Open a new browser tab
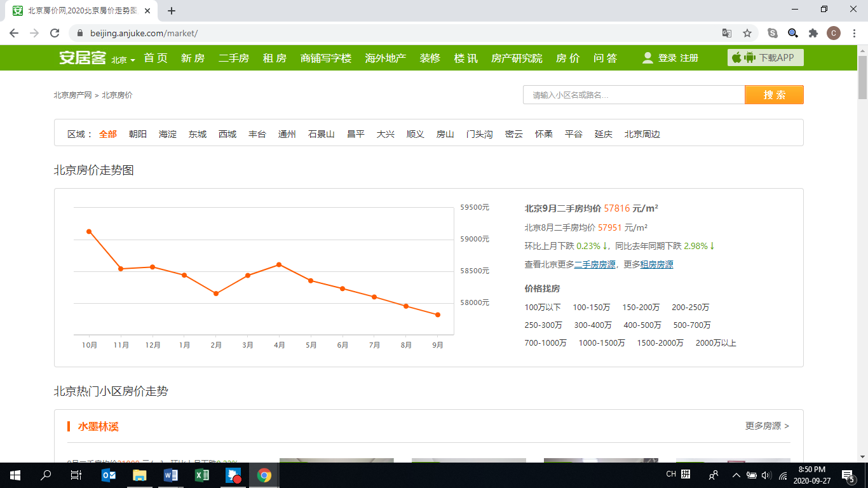This screenshot has height=488, width=868. point(172,11)
